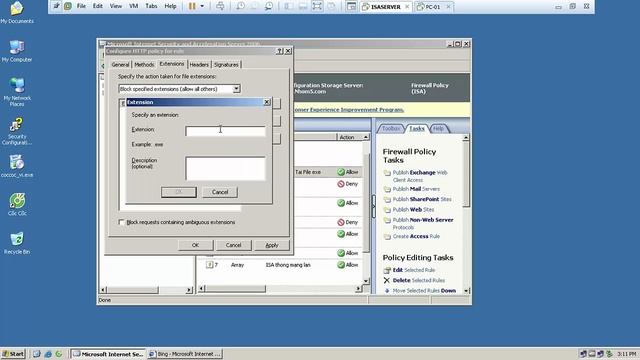Open My Documents desktop icon
This screenshot has height=360, width=640.
click(17, 12)
